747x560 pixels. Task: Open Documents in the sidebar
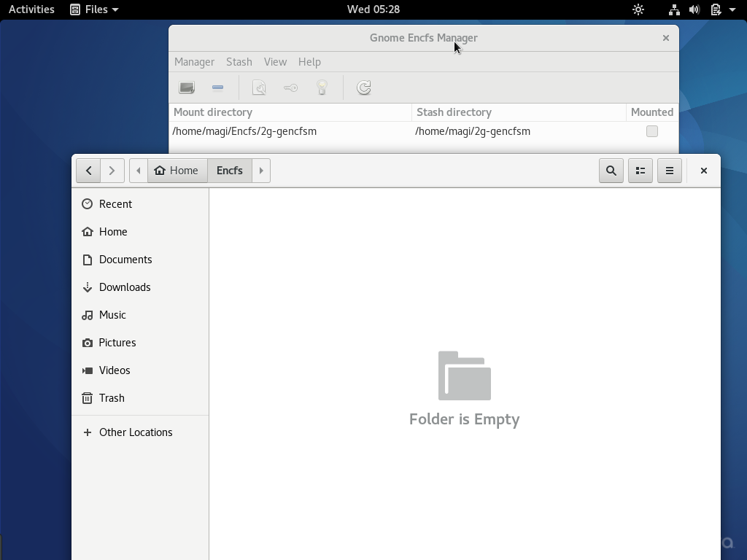[x=140, y=260]
